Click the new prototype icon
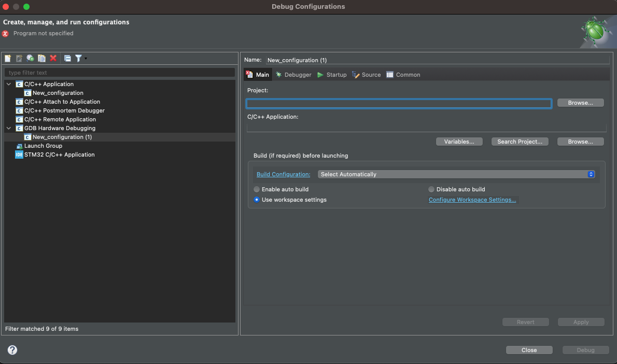The height and width of the screenshot is (364, 617). [19, 58]
